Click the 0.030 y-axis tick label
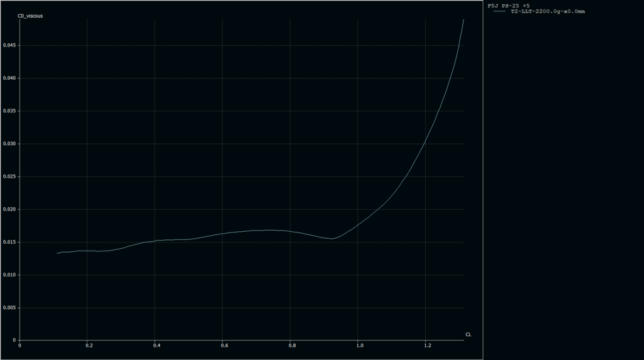 pyautogui.click(x=10, y=143)
